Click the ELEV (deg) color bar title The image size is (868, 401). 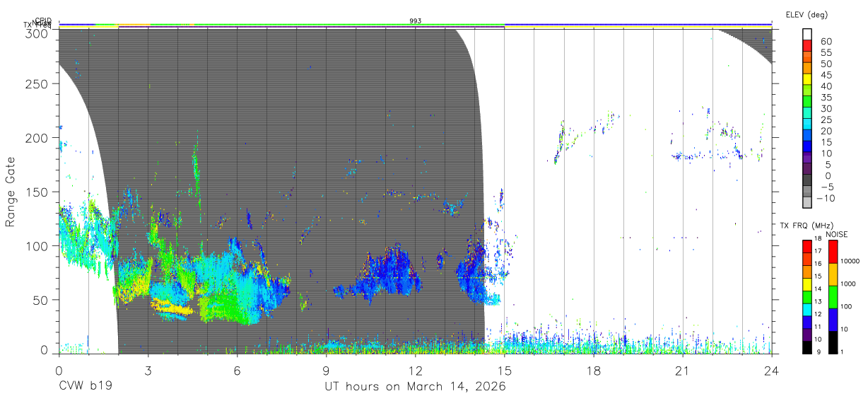[807, 14]
